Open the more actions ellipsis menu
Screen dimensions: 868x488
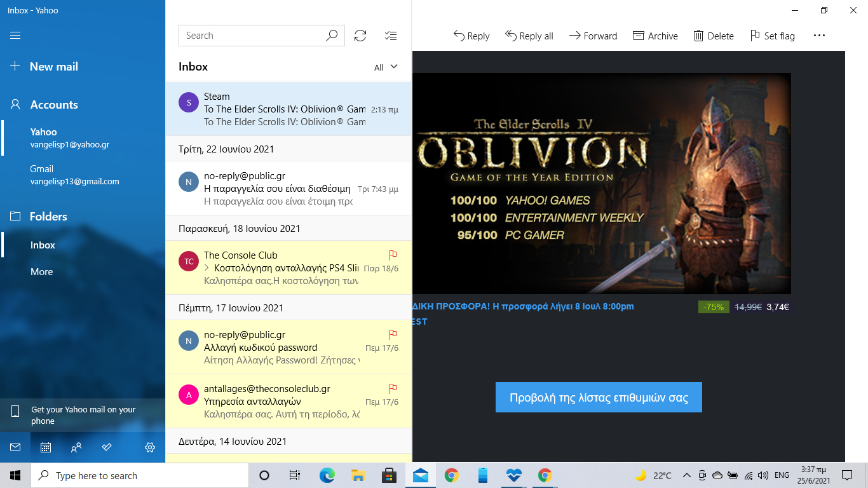tap(819, 36)
